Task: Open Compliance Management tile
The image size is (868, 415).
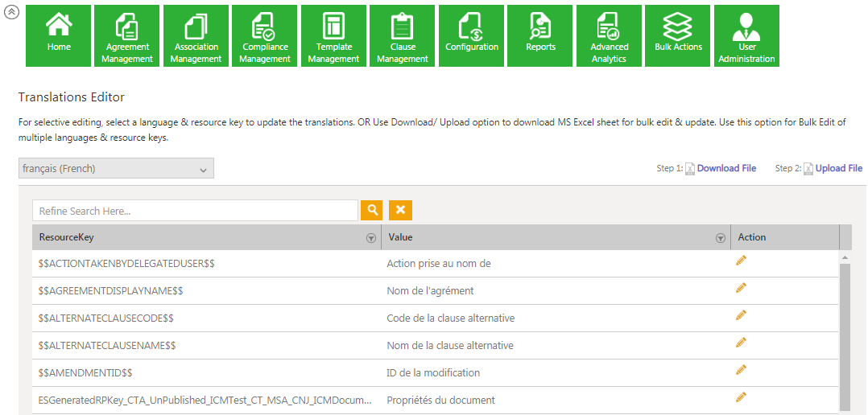Action: point(265,35)
